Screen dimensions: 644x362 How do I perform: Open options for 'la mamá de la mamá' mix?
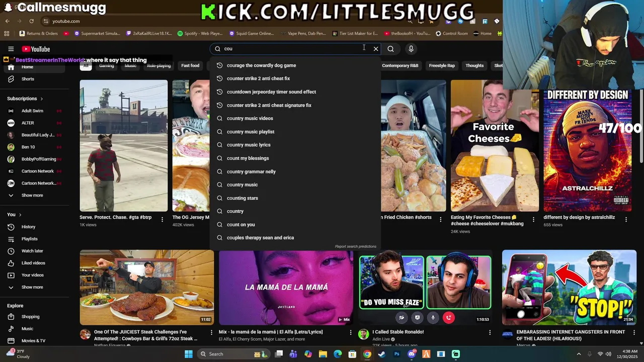[x=351, y=332]
